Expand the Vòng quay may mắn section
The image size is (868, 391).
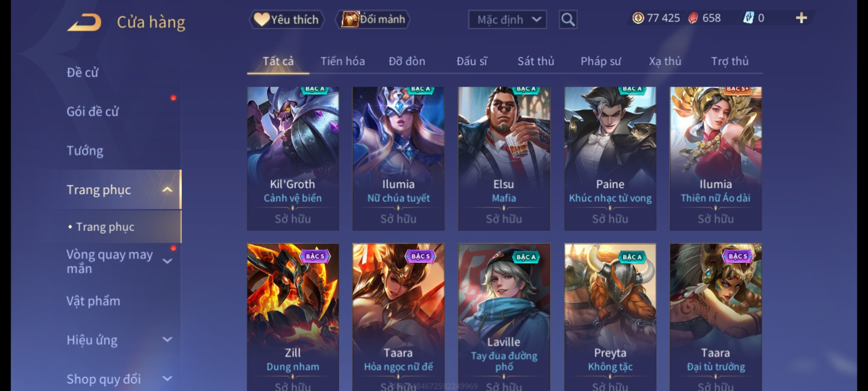[x=167, y=261]
